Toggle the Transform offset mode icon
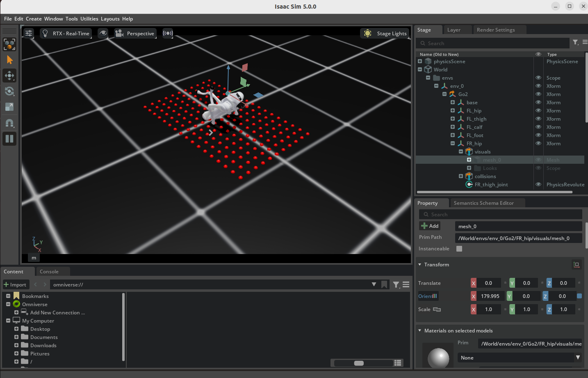The width and height of the screenshot is (588, 378). tap(577, 265)
